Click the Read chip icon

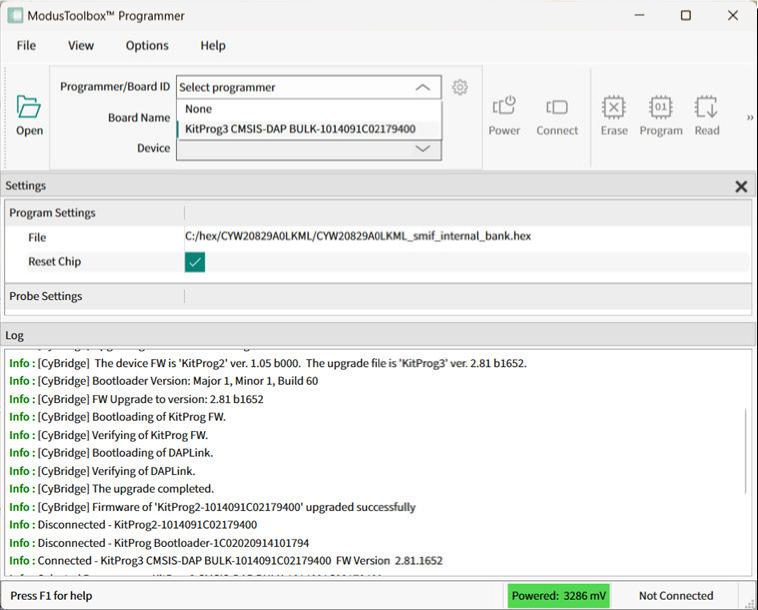pos(707,116)
